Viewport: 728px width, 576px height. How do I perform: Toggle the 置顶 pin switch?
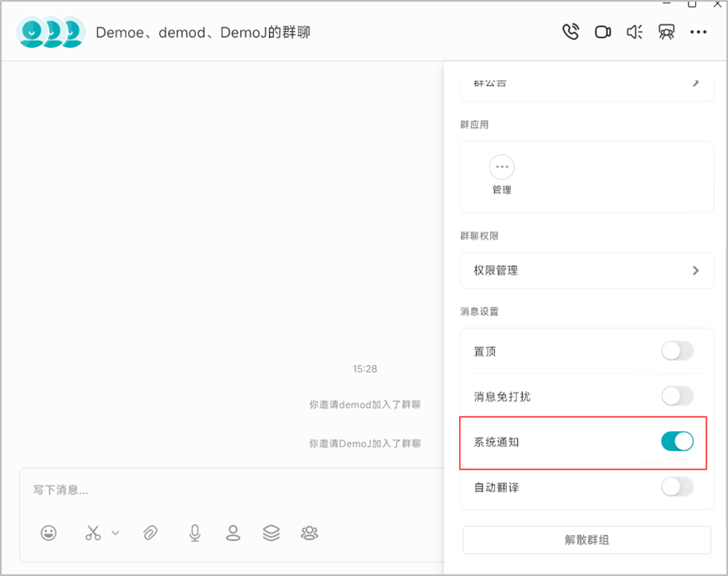pyautogui.click(x=678, y=351)
